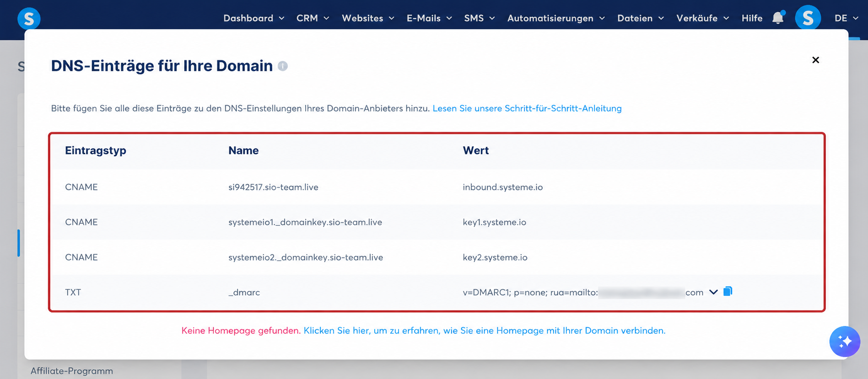Image resolution: width=868 pixels, height=379 pixels.
Task: Open the AI assistant sparkle button
Action: click(x=845, y=341)
